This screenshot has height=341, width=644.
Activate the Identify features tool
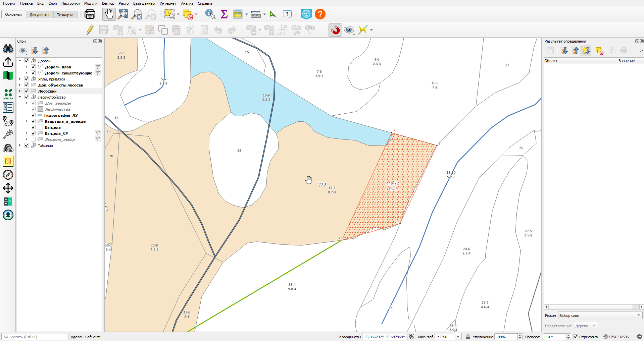click(210, 14)
